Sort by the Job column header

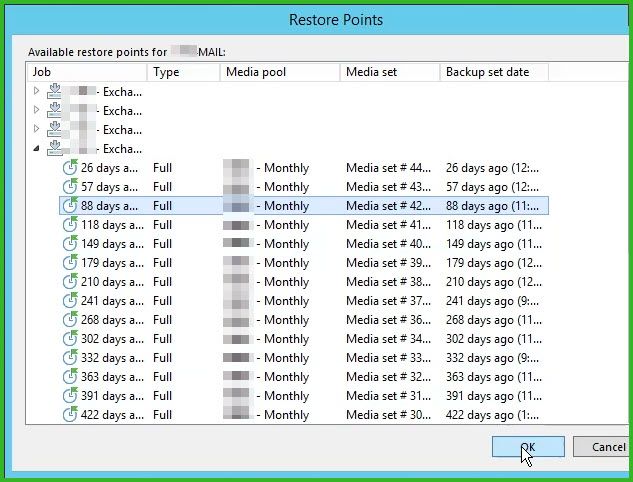87,72
